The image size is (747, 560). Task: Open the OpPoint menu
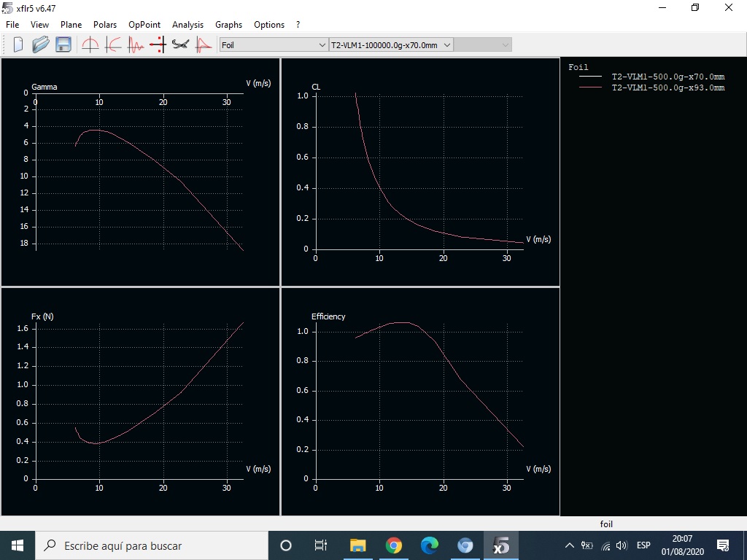(144, 25)
